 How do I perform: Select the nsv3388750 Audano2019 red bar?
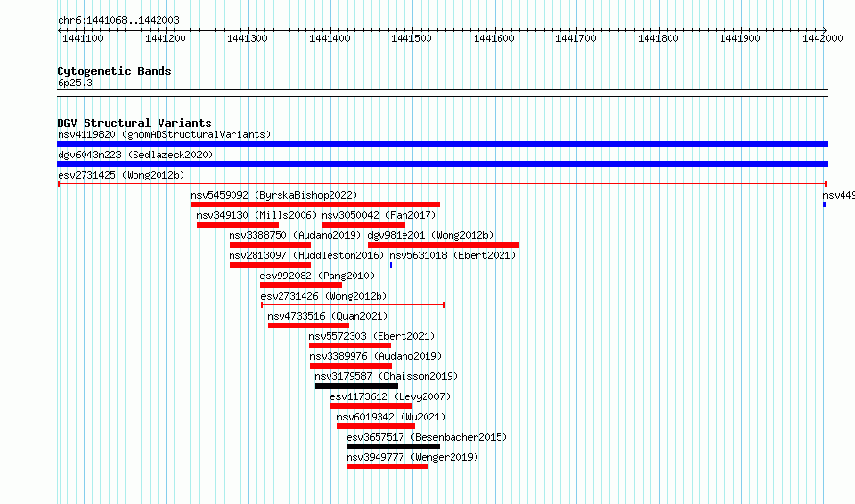(271, 245)
